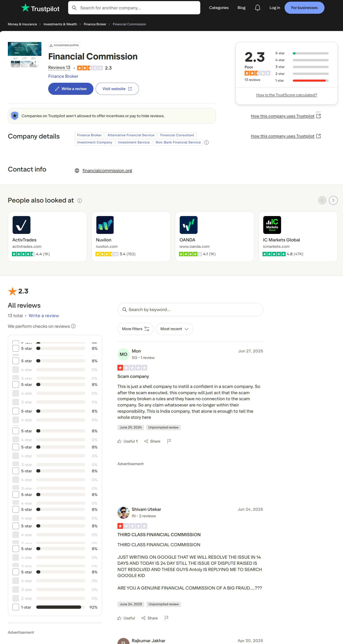Mark Shivam Utekar's review as Useful
343x644 pixels.
coord(126,618)
